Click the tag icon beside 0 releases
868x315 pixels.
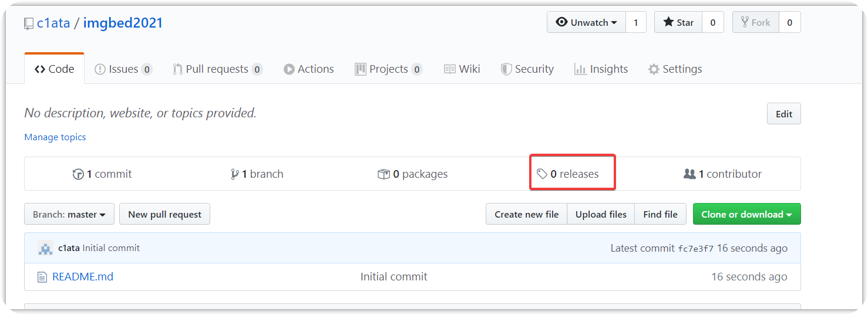[542, 174]
